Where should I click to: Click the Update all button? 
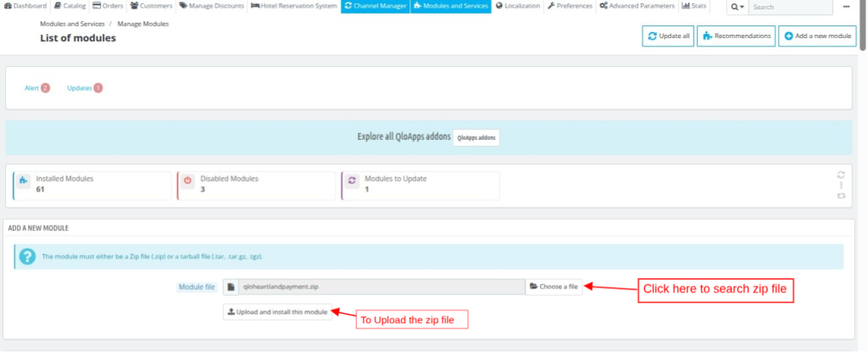point(668,36)
